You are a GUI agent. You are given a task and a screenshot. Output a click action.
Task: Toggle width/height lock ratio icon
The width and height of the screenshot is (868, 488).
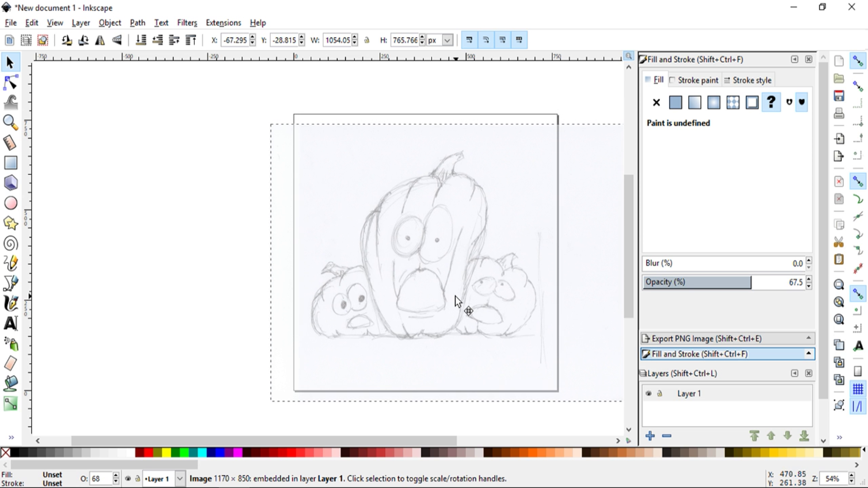click(x=367, y=40)
